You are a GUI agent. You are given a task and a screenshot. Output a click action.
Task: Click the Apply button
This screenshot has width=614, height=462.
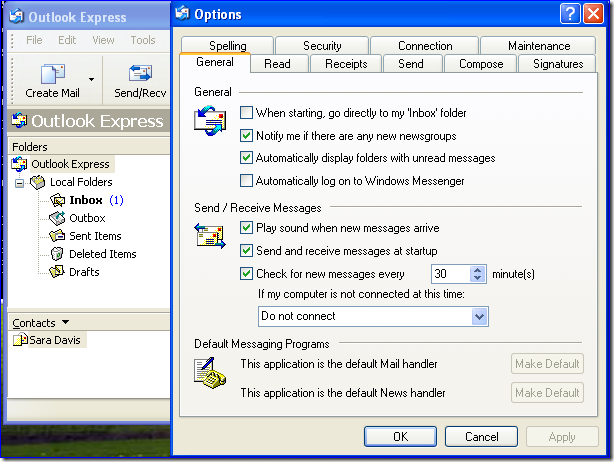coord(562,436)
